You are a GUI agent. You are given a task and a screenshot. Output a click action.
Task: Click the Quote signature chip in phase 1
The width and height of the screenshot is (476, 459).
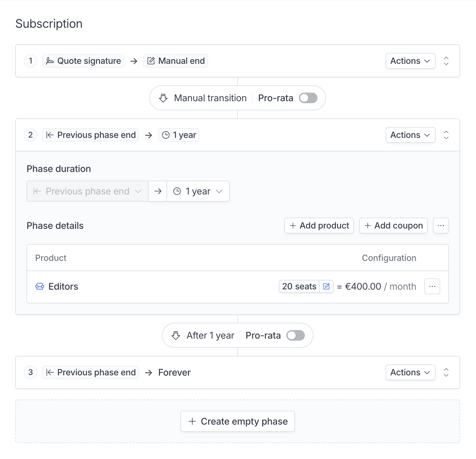click(83, 61)
